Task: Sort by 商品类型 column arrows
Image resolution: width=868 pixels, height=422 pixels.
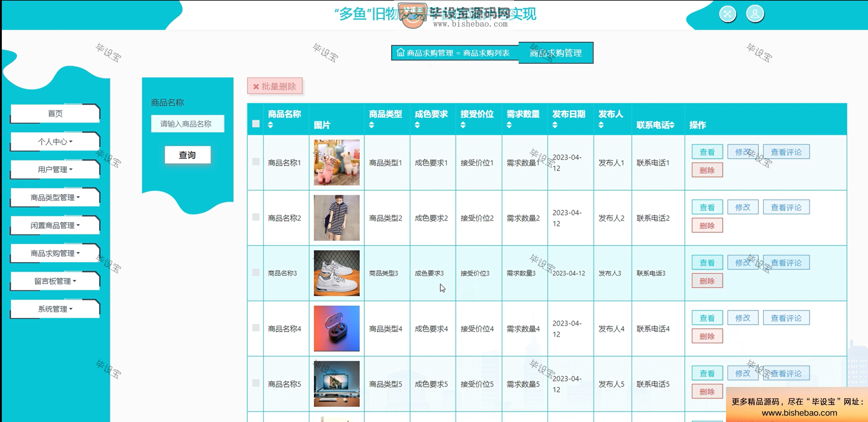Action: pyautogui.click(x=371, y=125)
